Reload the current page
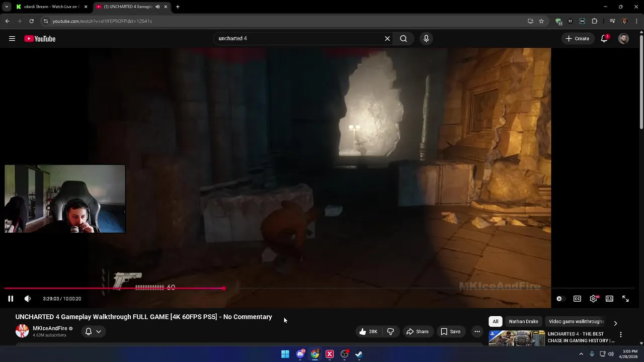 point(31,21)
